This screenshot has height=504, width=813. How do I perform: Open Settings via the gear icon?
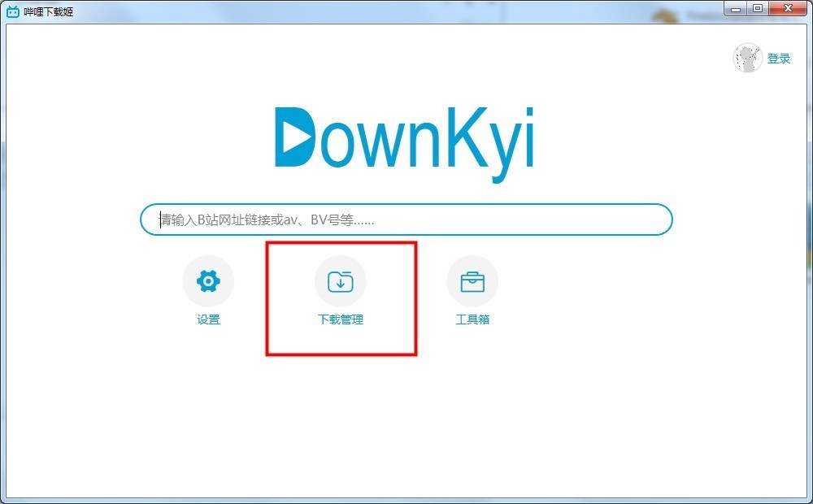(208, 281)
